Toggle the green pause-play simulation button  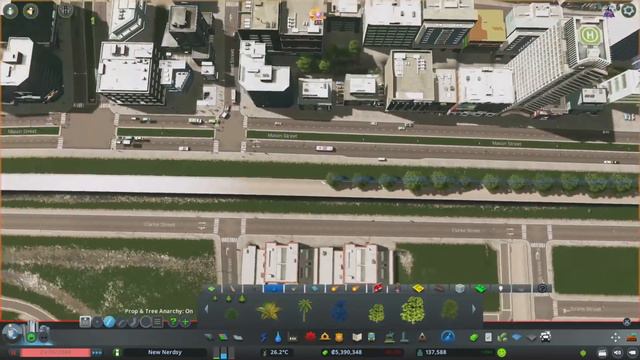(31, 337)
